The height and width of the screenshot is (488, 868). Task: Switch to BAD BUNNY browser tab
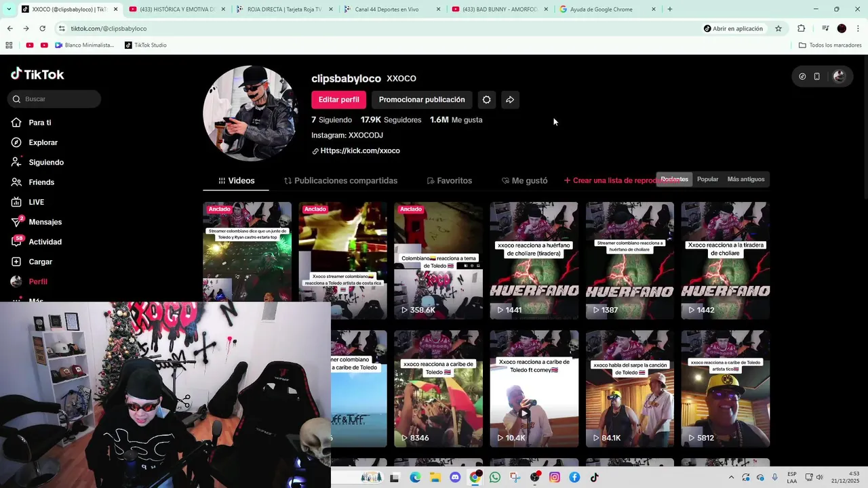(x=500, y=9)
